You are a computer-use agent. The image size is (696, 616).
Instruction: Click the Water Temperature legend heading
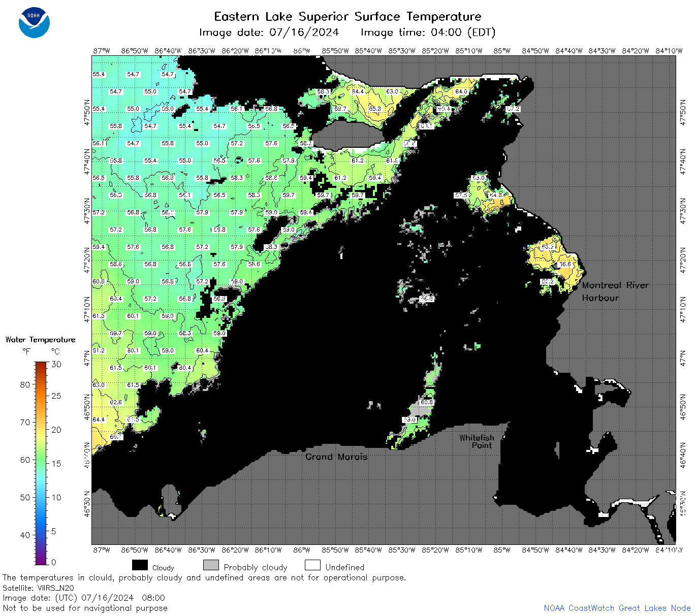click(x=40, y=340)
